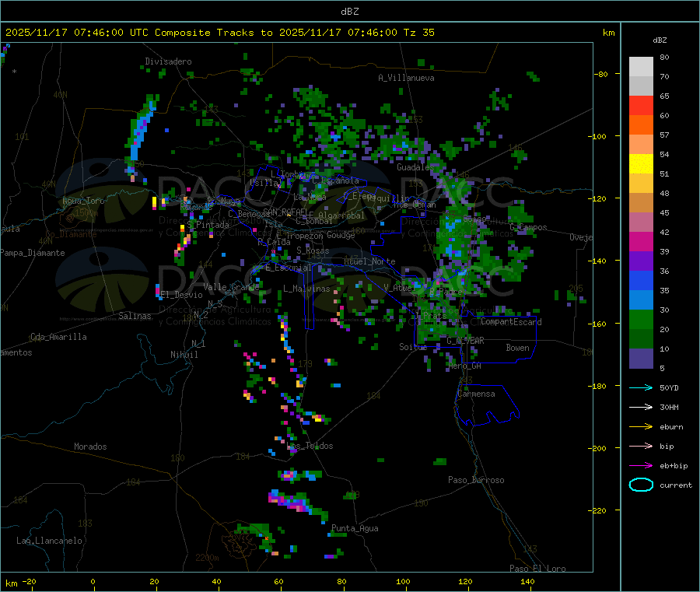Click the Soitue map label
The height and width of the screenshot is (592, 700).
[x=413, y=347]
